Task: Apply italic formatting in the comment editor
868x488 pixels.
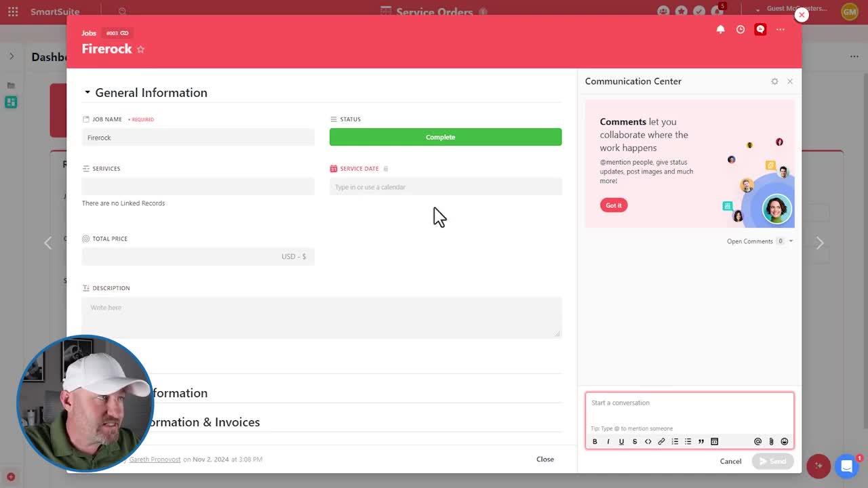Action: pyautogui.click(x=608, y=442)
